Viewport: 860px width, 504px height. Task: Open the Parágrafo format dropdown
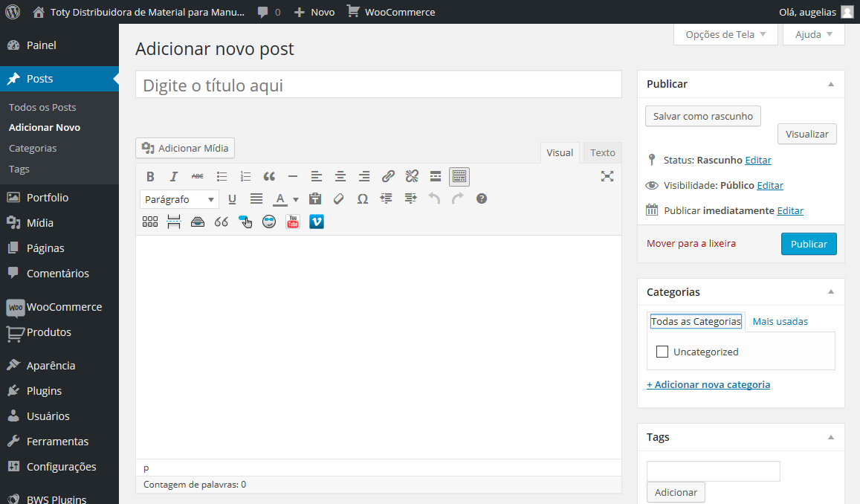point(179,199)
